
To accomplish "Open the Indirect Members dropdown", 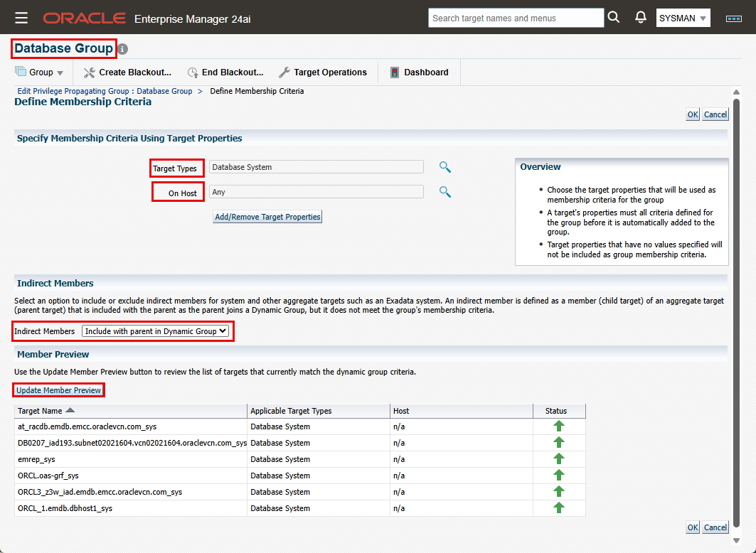I will point(155,331).
